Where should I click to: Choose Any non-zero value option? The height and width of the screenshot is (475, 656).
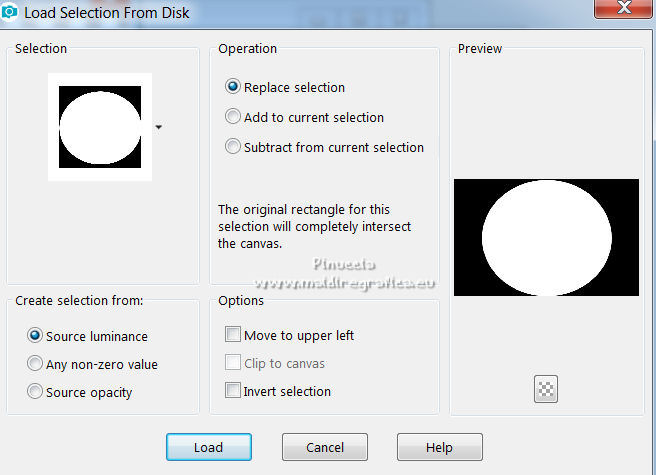click(35, 364)
